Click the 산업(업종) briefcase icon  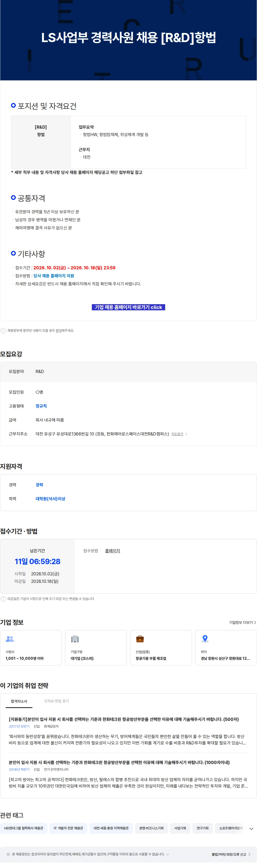coord(140,639)
